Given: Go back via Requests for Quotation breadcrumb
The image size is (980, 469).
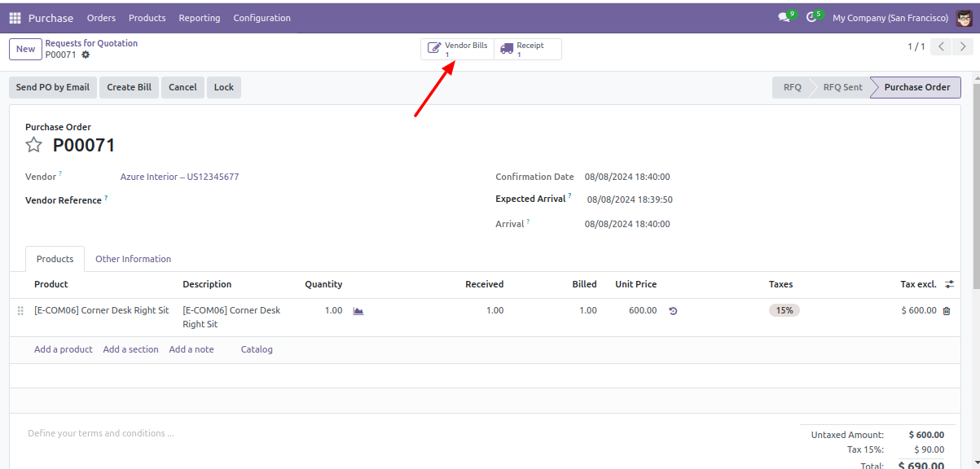Looking at the screenshot, I should coord(91,43).
